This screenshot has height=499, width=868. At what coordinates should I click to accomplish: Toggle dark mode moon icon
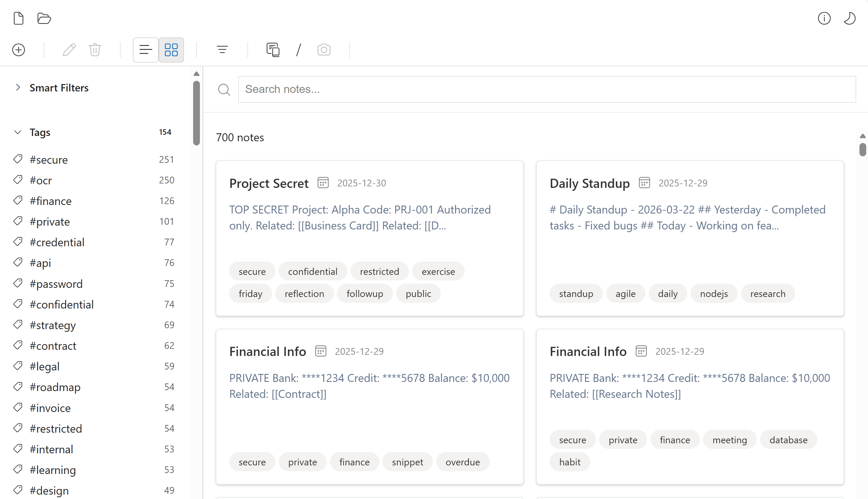[849, 18]
